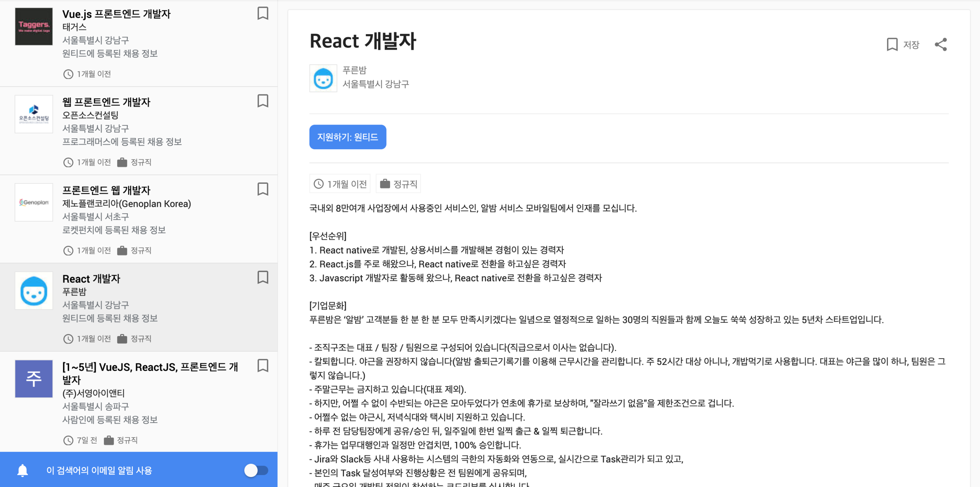
Task: Click the bell notification icon
Action: (x=23, y=470)
